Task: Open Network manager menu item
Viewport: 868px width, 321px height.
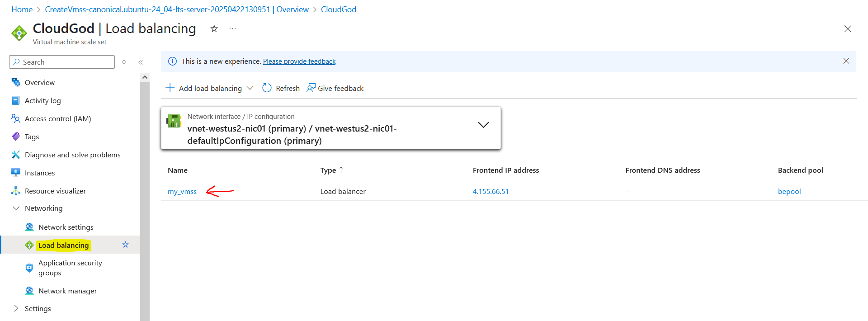Action: click(x=68, y=291)
